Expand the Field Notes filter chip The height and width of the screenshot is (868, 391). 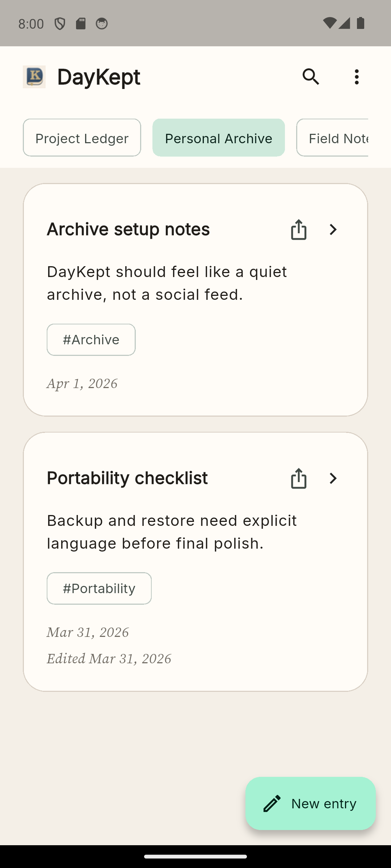tap(340, 138)
